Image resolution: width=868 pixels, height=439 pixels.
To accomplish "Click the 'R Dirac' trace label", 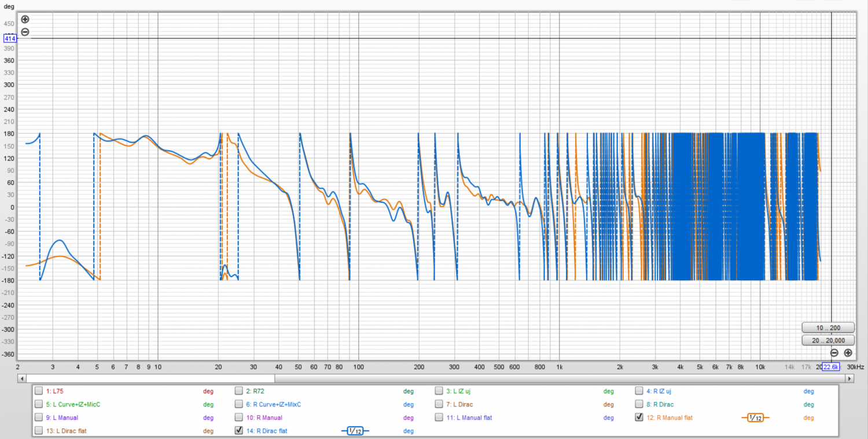I will click(660, 404).
